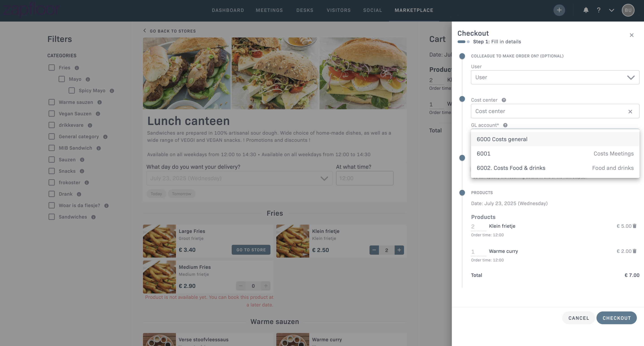644x346 pixels.
Task: Enable the Sandwiches category checkbox
Action: point(52,217)
